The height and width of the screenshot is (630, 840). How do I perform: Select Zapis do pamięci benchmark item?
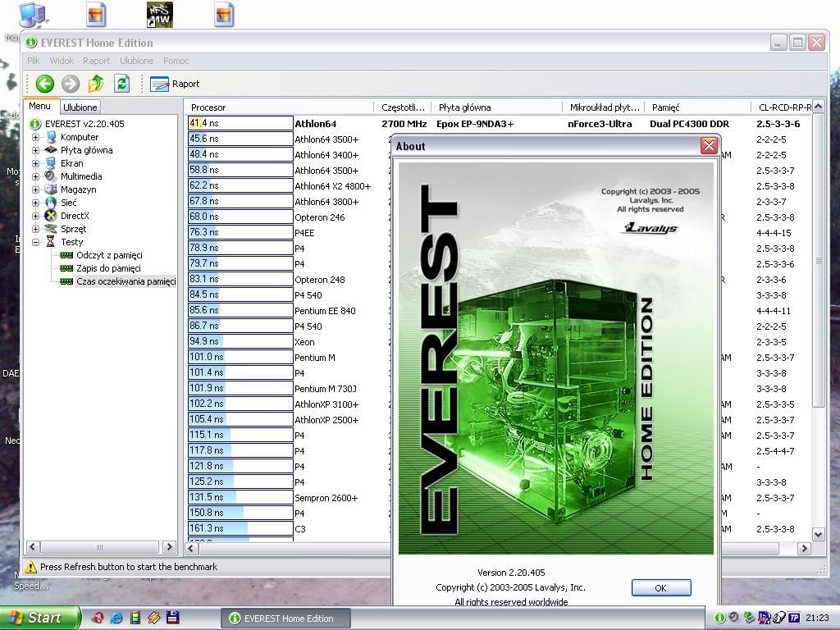(x=108, y=268)
